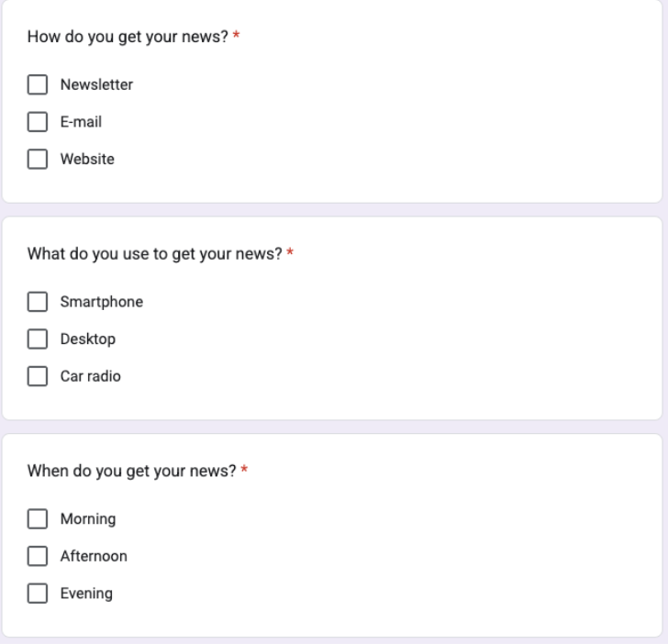668x644 pixels.
Task: Tick the Desktop option box
Action: click(x=38, y=339)
